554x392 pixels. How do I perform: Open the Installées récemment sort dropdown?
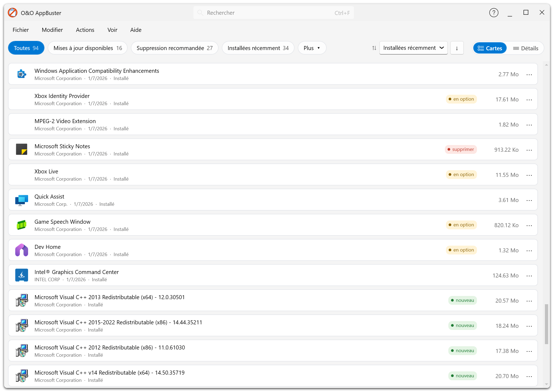click(413, 48)
